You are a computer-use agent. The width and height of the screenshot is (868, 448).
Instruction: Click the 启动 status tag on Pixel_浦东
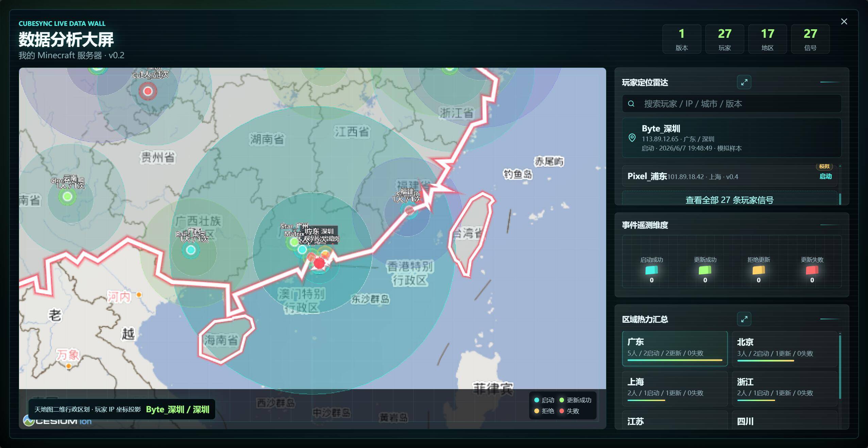tap(825, 176)
